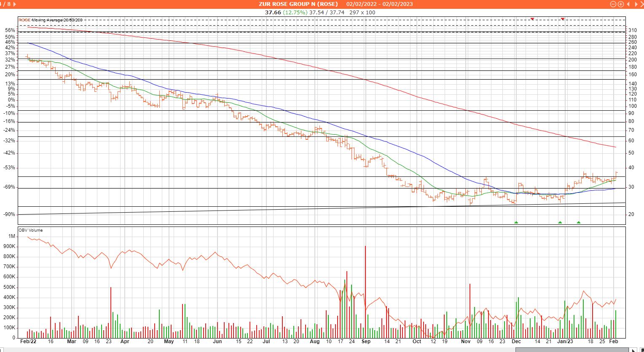Click green buy signal marker near December
Image resolution: width=644 pixels, height=352 pixels.
click(x=516, y=222)
